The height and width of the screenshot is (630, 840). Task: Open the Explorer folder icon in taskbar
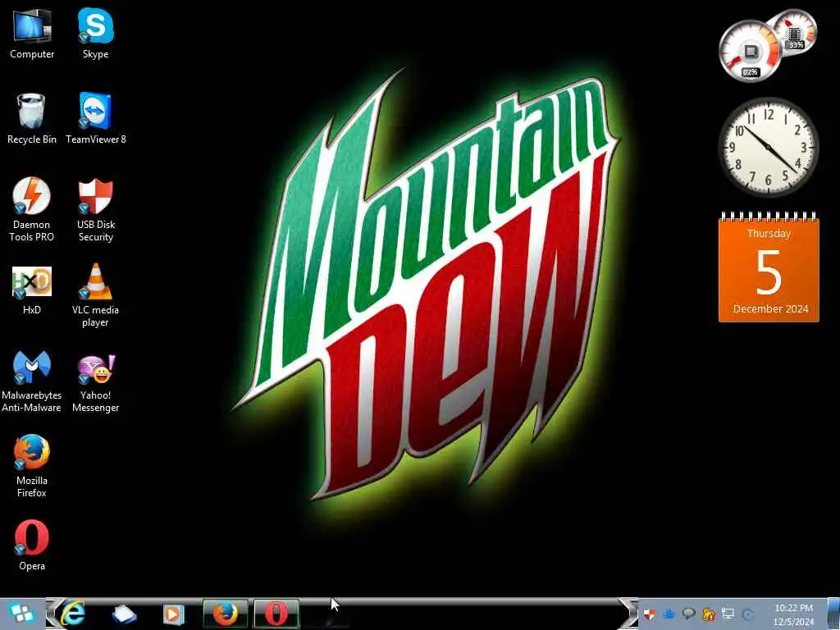[124, 614]
